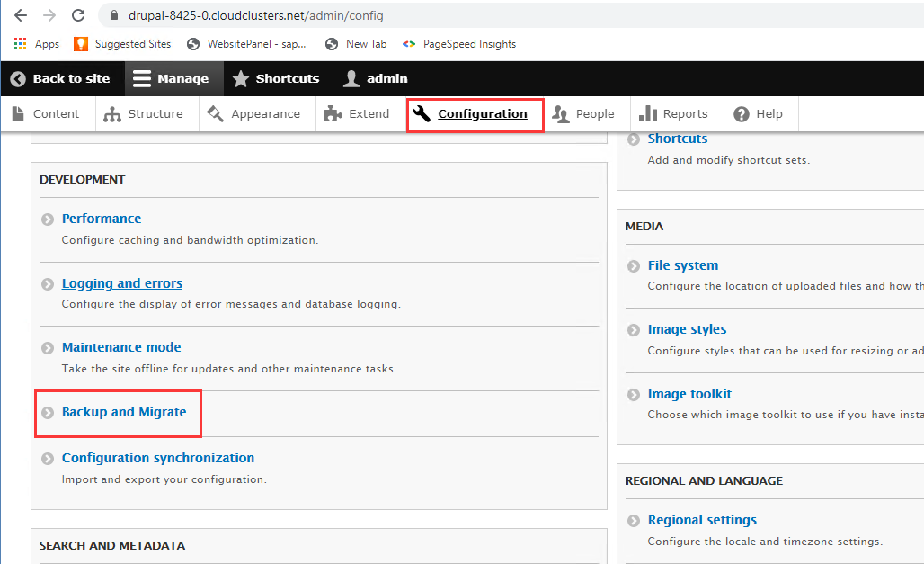
Task: Go to the Content admin tab
Action: 47,114
